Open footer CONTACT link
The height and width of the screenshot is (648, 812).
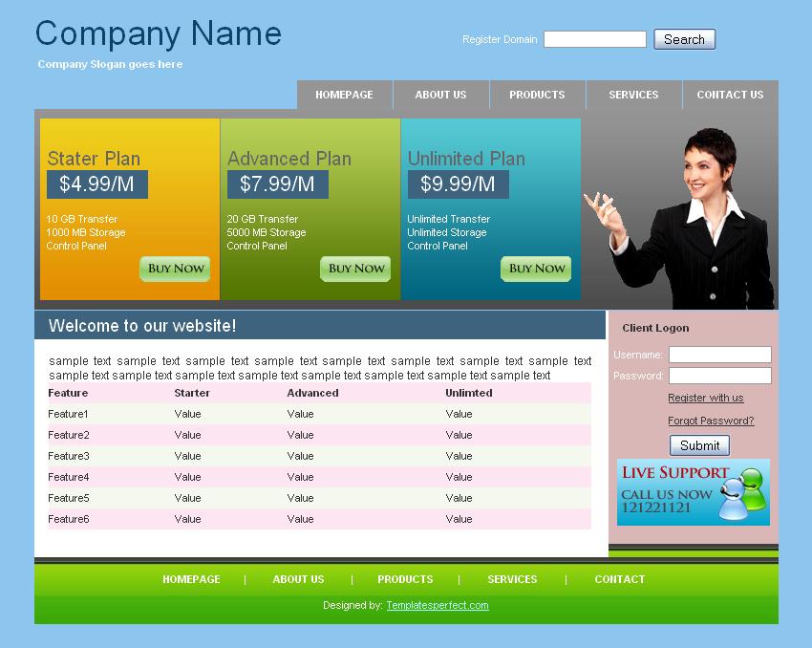(620, 579)
